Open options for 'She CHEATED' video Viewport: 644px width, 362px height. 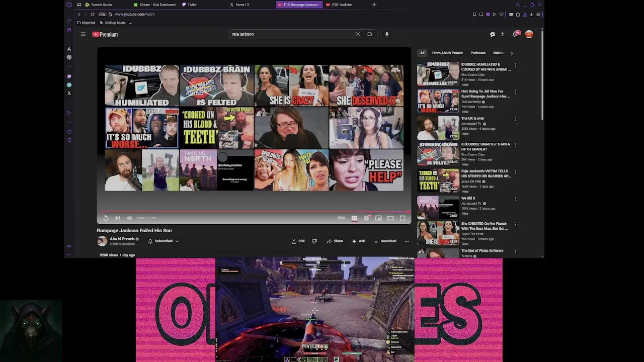pyautogui.click(x=515, y=224)
